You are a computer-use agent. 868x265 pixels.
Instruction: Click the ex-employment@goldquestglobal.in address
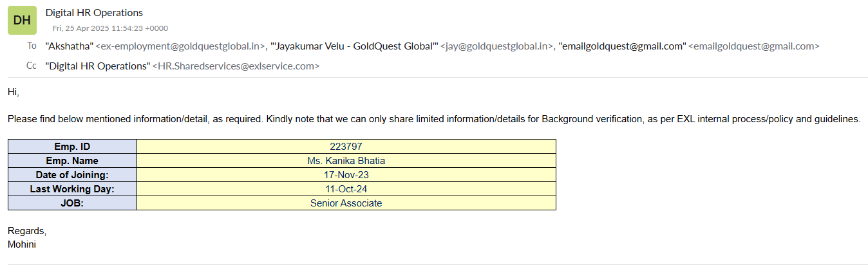click(181, 46)
